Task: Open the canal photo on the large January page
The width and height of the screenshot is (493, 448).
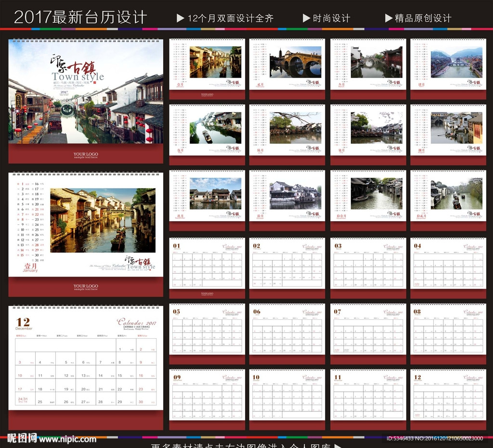Action: click(103, 220)
